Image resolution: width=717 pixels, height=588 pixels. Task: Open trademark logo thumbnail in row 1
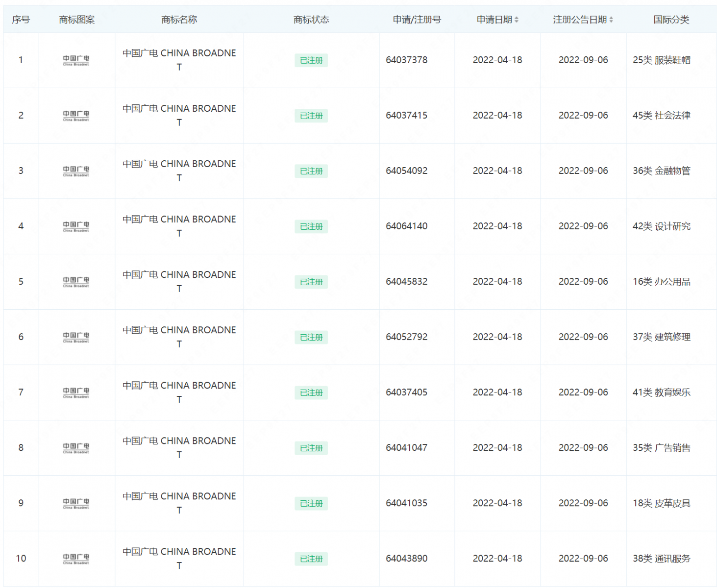pos(76,60)
